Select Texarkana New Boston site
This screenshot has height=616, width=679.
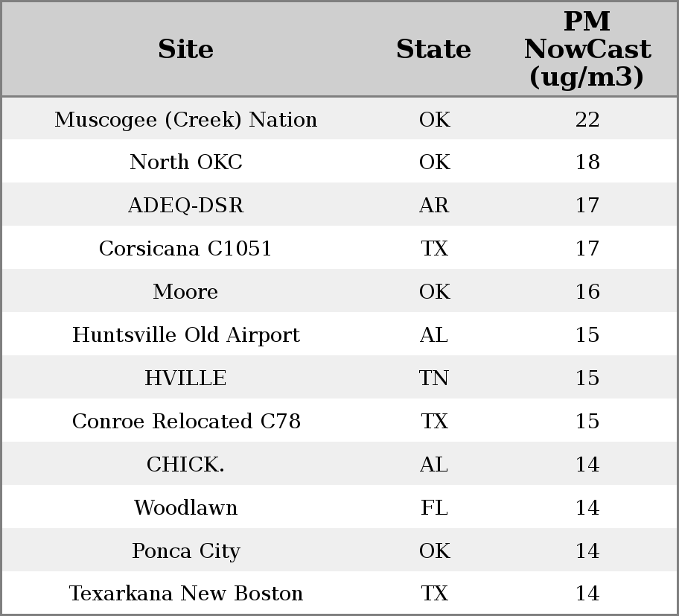click(x=185, y=594)
